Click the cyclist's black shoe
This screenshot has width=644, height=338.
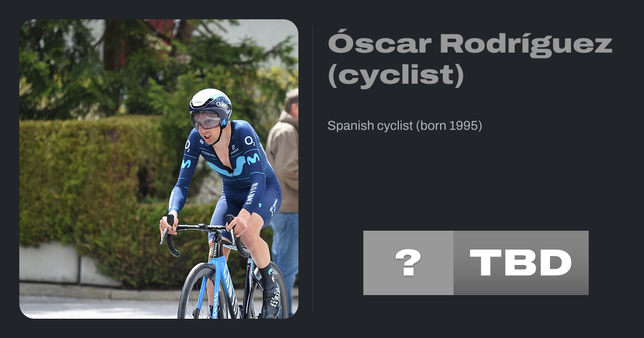[x=271, y=298]
